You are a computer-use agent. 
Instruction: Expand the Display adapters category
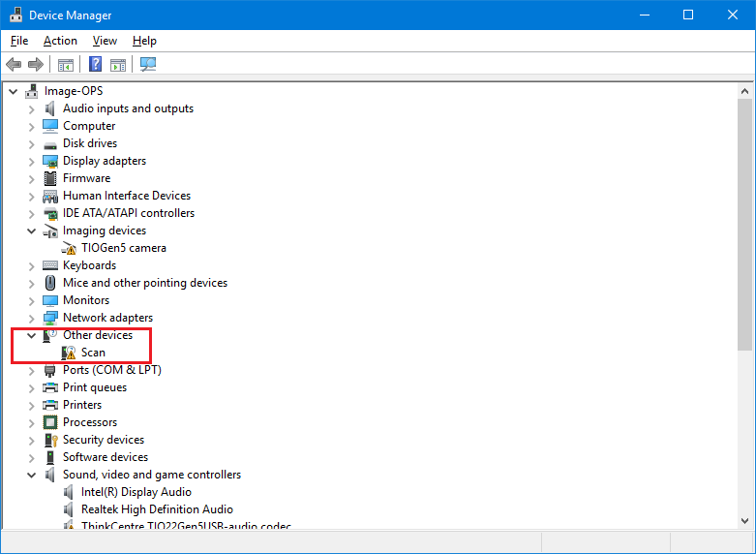click(x=31, y=161)
